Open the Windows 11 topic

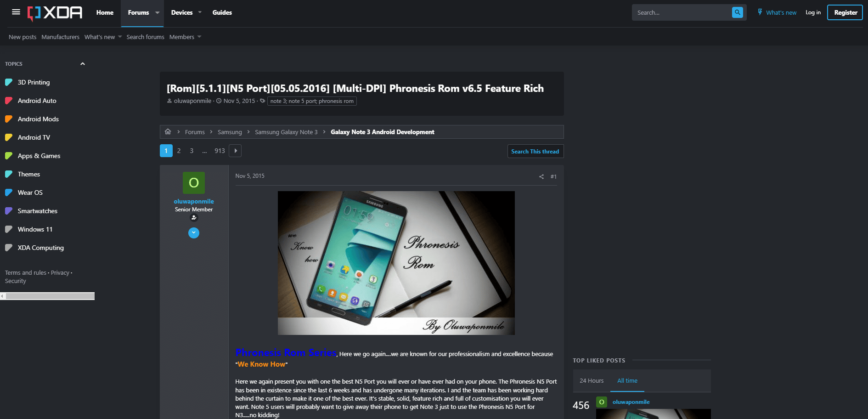click(35, 229)
